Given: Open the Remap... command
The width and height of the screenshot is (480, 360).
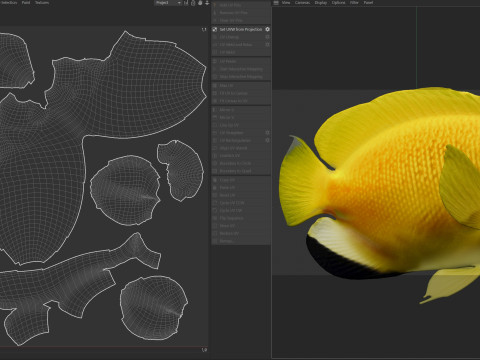Looking at the screenshot, I should [x=241, y=241].
